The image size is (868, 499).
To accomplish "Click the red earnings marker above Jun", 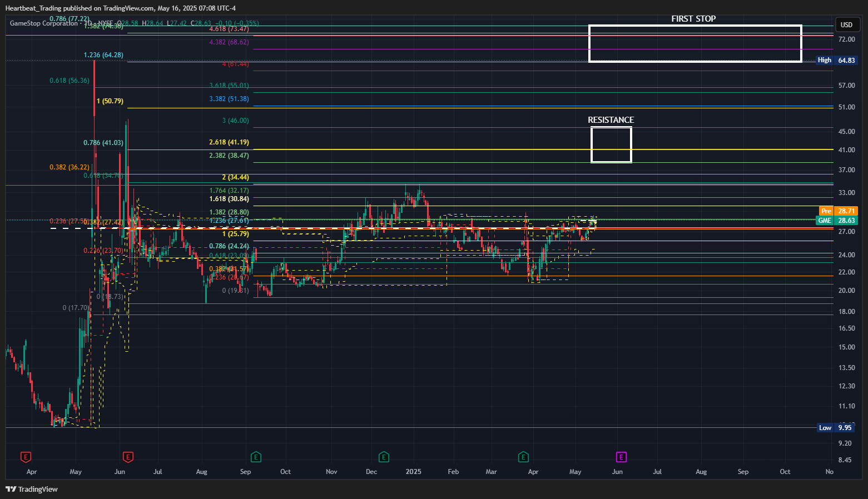I will coord(128,457).
